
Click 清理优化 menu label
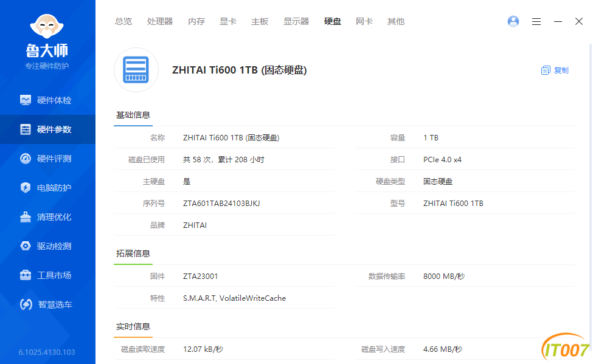click(x=54, y=216)
